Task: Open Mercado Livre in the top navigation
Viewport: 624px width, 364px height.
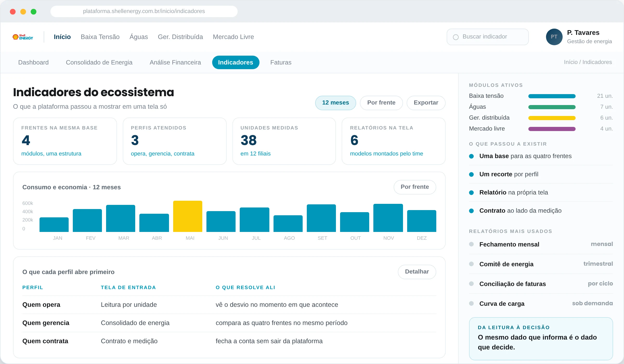Action: click(233, 37)
